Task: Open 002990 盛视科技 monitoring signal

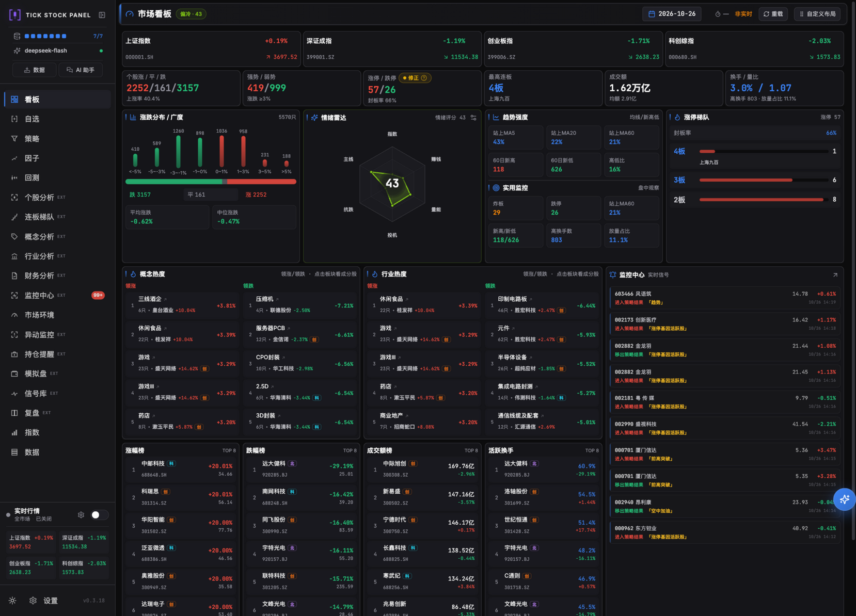Action: [x=724, y=428]
